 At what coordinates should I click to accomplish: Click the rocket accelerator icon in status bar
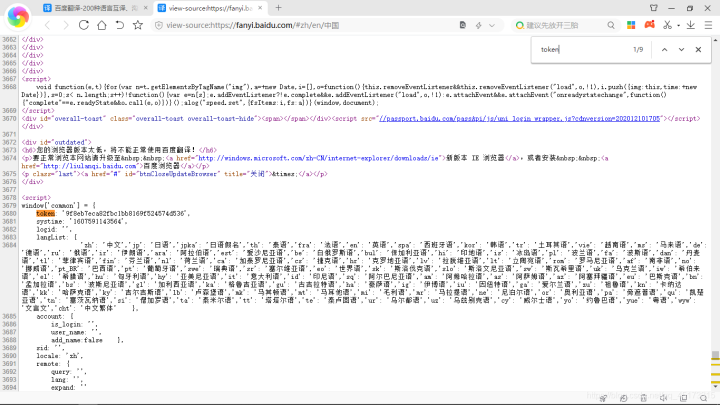click(x=603, y=398)
